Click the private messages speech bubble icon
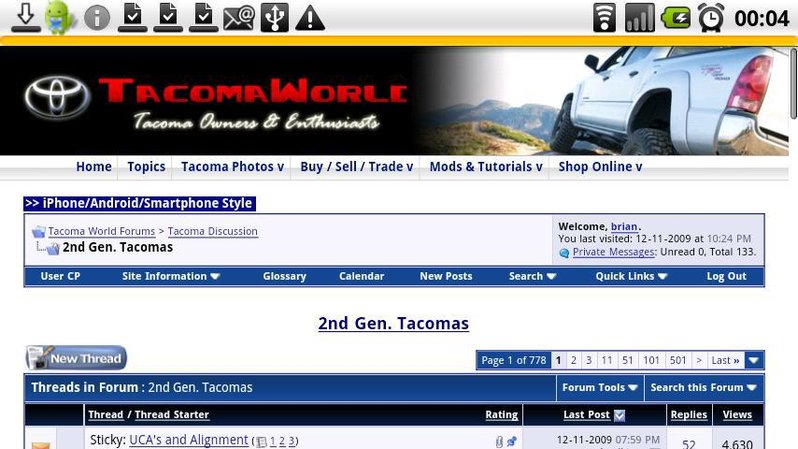The width and height of the screenshot is (798, 449). (564, 252)
